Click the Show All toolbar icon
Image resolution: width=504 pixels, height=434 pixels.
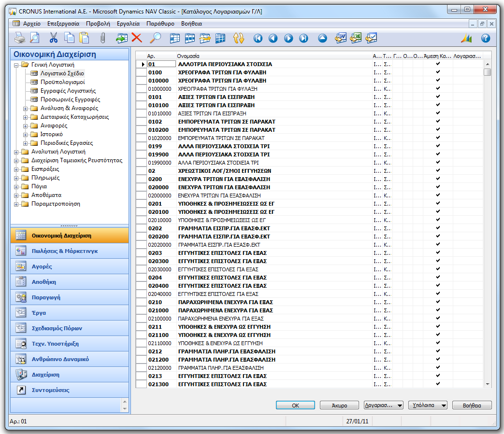pyautogui.click(x=220, y=38)
